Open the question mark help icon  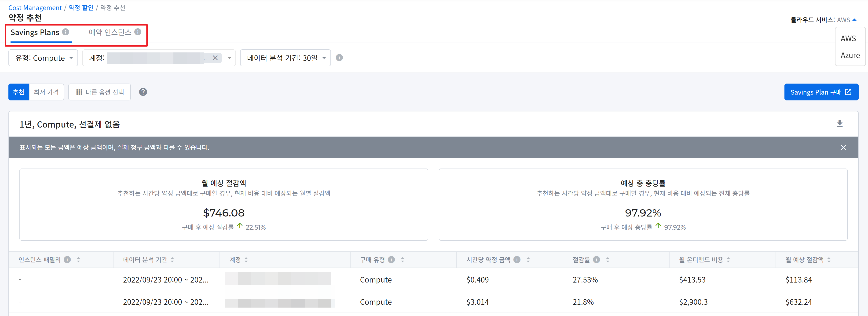click(x=143, y=92)
